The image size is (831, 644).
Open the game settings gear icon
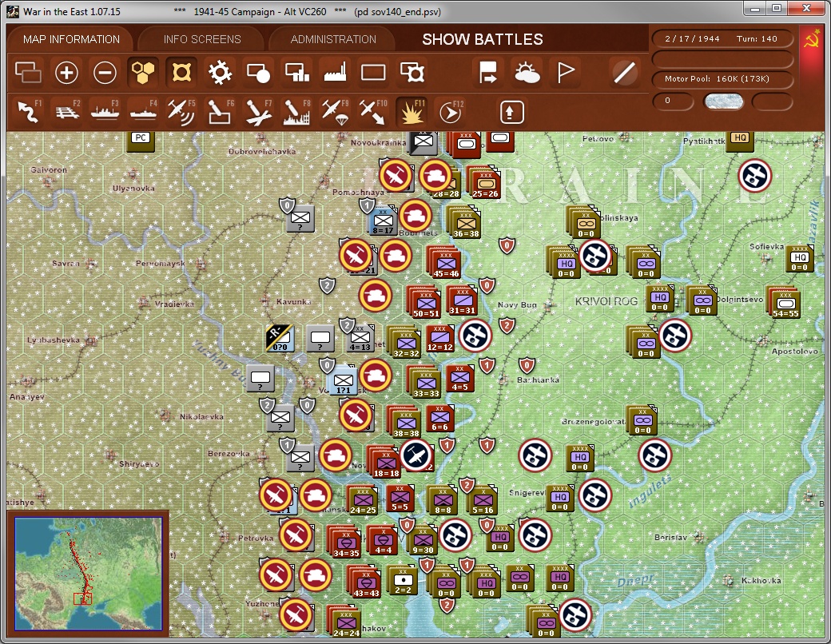[x=220, y=72]
